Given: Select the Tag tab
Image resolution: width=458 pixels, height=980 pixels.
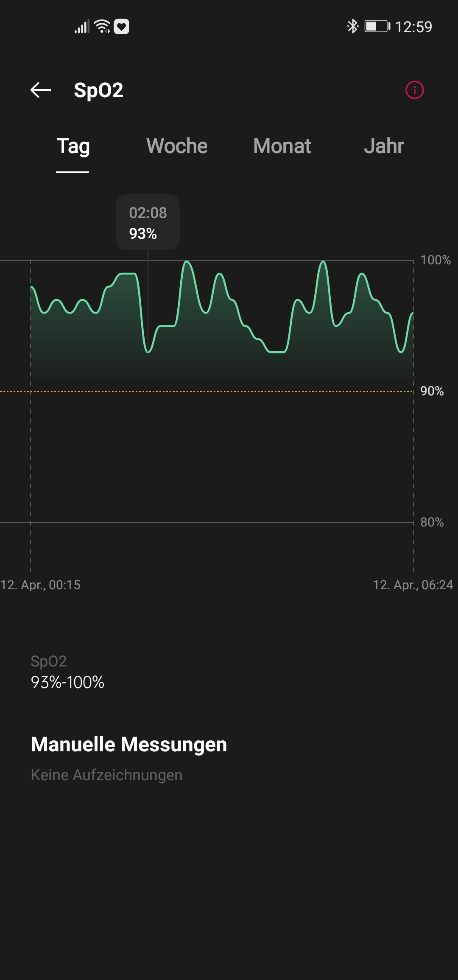Looking at the screenshot, I should (73, 146).
